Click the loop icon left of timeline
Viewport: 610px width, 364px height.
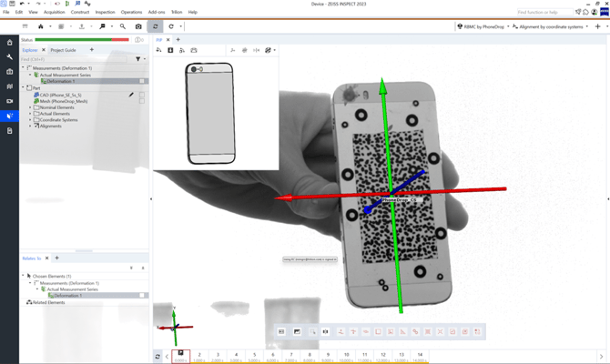(x=158, y=356)
